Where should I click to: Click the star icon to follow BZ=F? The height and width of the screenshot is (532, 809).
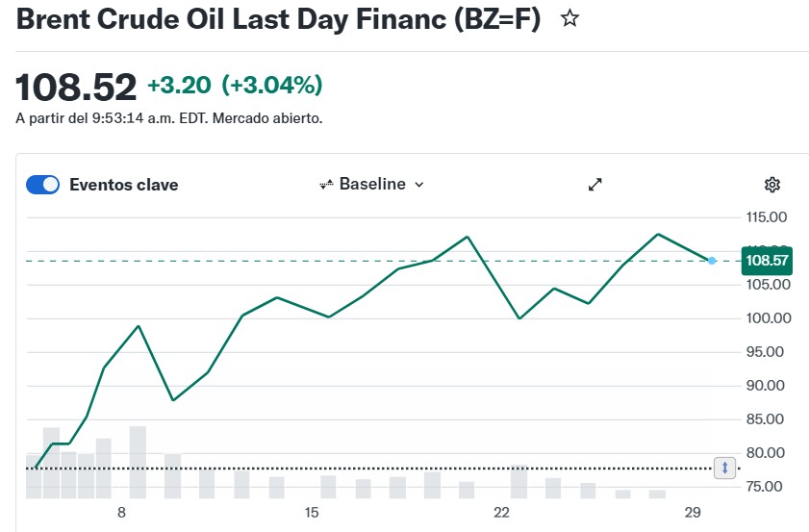tap(570, 18)
